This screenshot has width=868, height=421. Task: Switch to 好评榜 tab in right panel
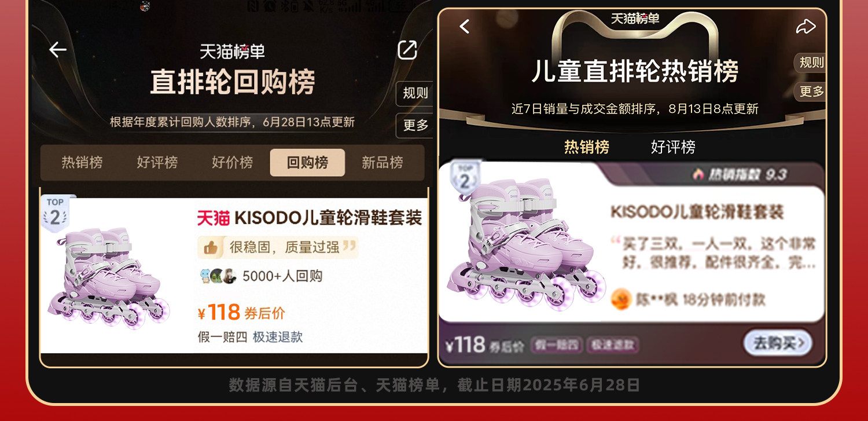(x=673, y=147)
